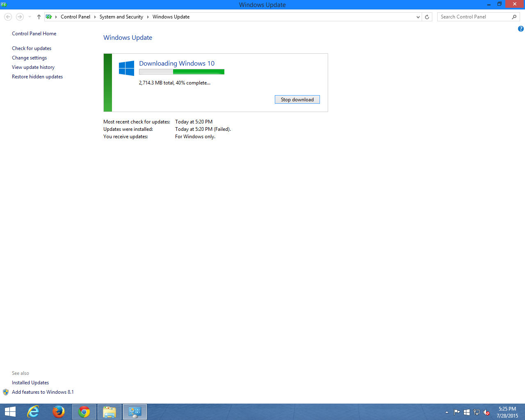Go up one level with Up arrow
The image size is (525, 420).
tap(39, 17)
